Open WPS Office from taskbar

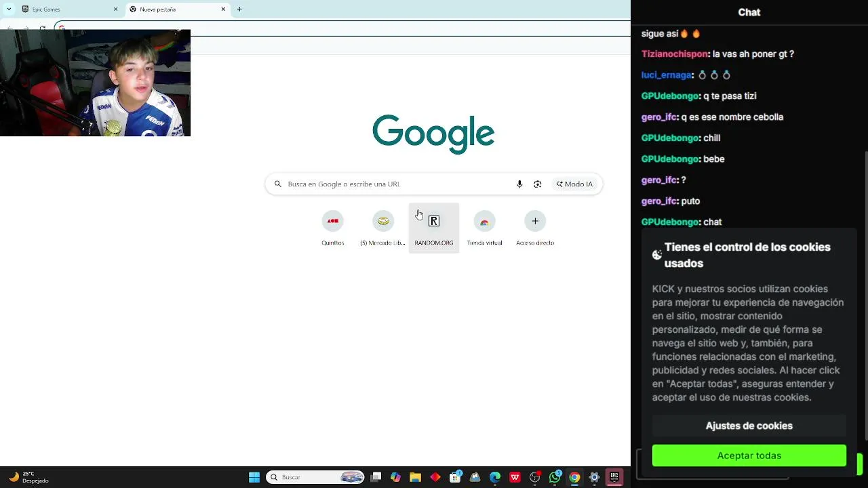coord(515,477)
